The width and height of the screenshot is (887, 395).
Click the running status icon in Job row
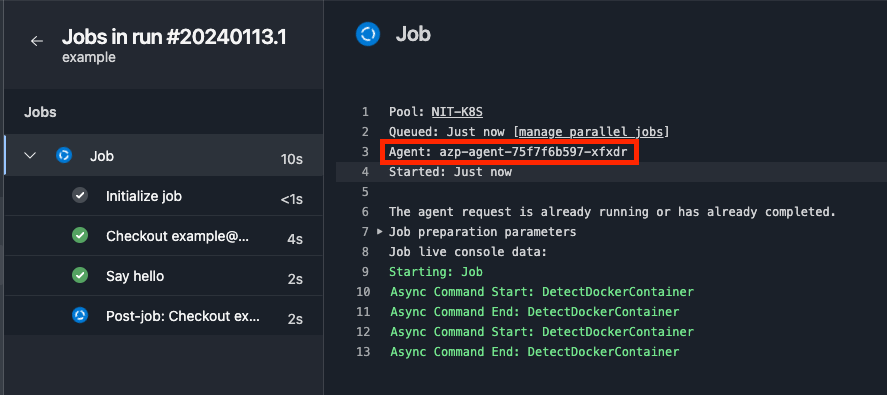point(64,155)
